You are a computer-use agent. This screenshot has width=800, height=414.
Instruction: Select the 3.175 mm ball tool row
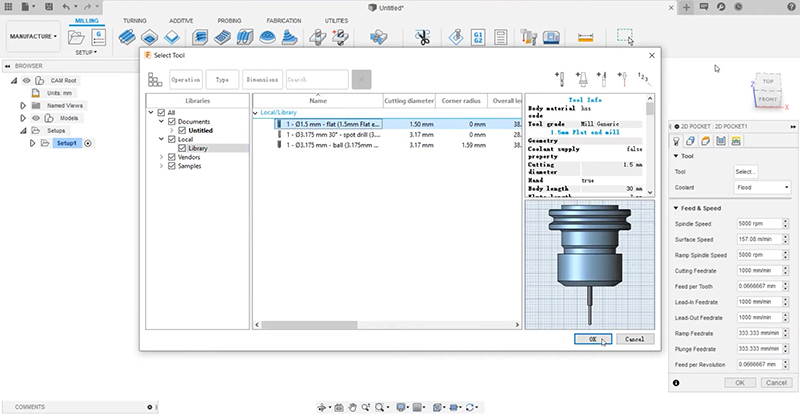[330, 144]
